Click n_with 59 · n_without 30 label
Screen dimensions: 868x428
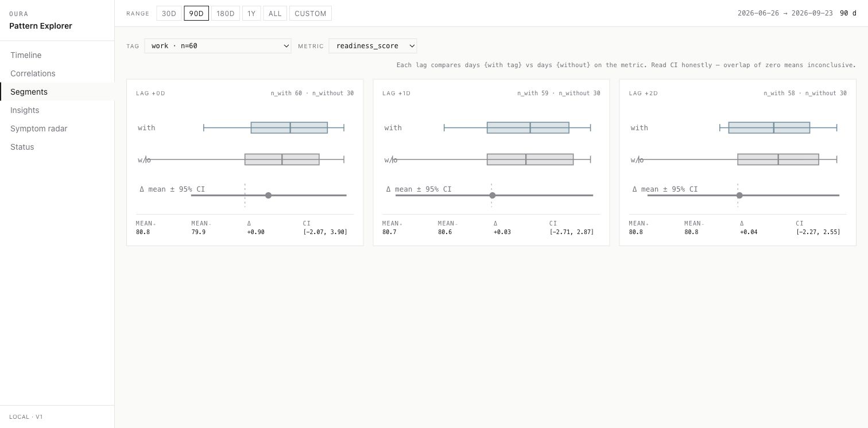point(559,93)
